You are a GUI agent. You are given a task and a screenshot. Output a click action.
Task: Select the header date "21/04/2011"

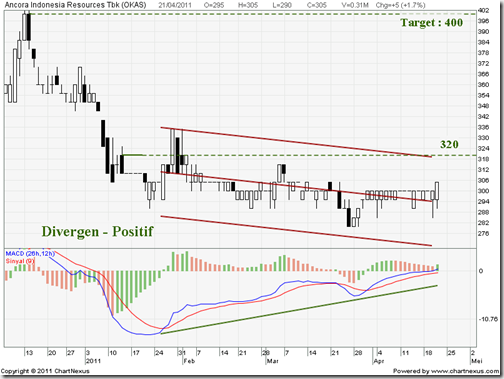coord(174,5)
